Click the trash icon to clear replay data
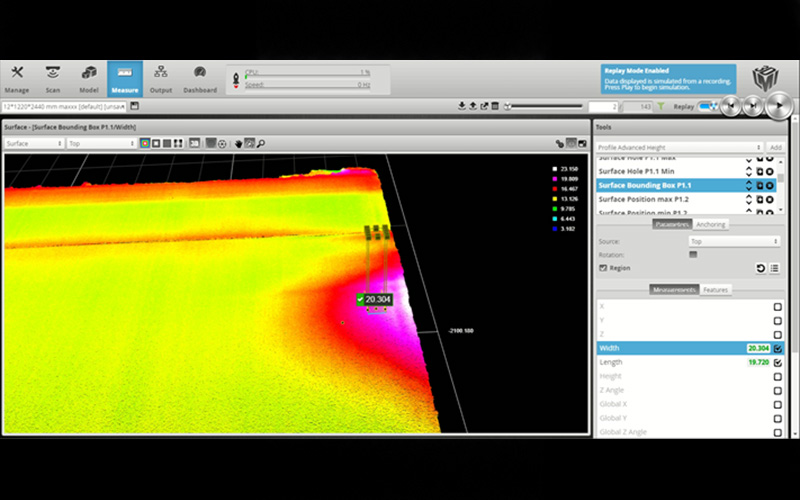 [x=495, y=106]
